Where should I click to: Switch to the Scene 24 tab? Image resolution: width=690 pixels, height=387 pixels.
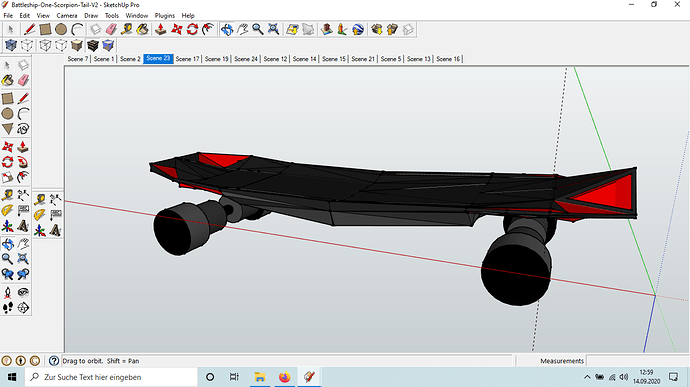click(246, 59)
